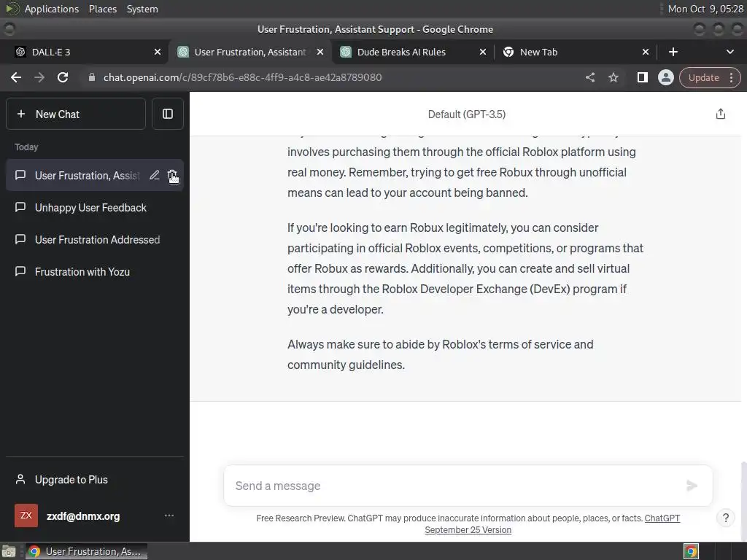
Task: Click the Chrome taskbar window entry
Action: click(86, 551)
